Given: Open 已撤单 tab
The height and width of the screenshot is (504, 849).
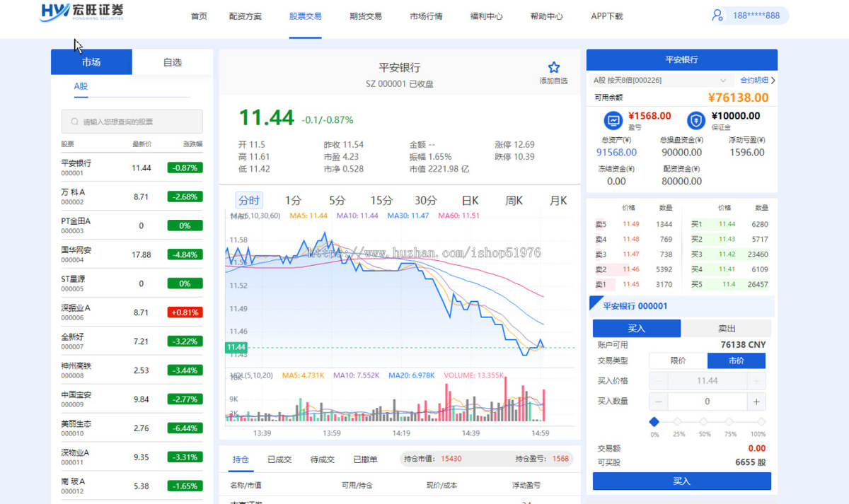Looking at the screenshot, I should (365, 459).
